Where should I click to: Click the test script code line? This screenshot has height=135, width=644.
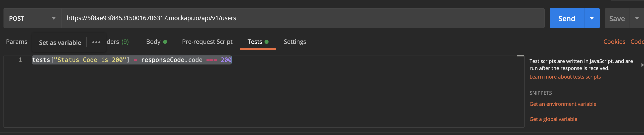[132, 60]
